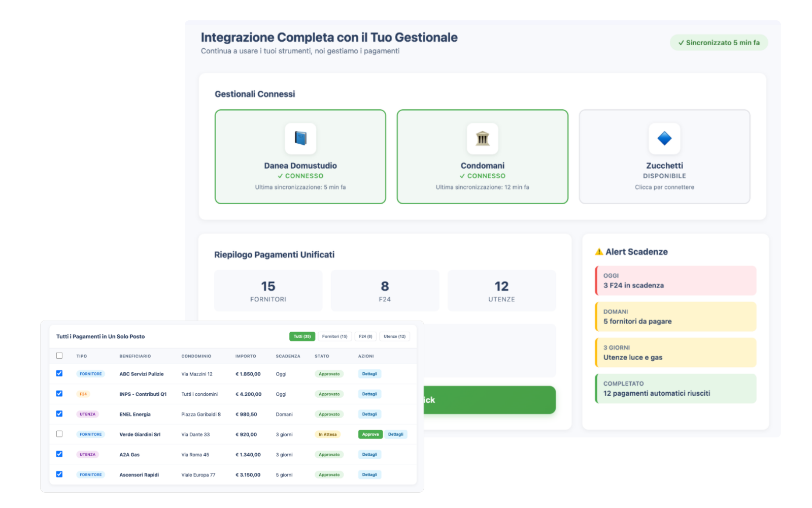Open Dettagli for INPS - Contributi Q1
This screenshot has width=812, height=508.
pos(369,394)
